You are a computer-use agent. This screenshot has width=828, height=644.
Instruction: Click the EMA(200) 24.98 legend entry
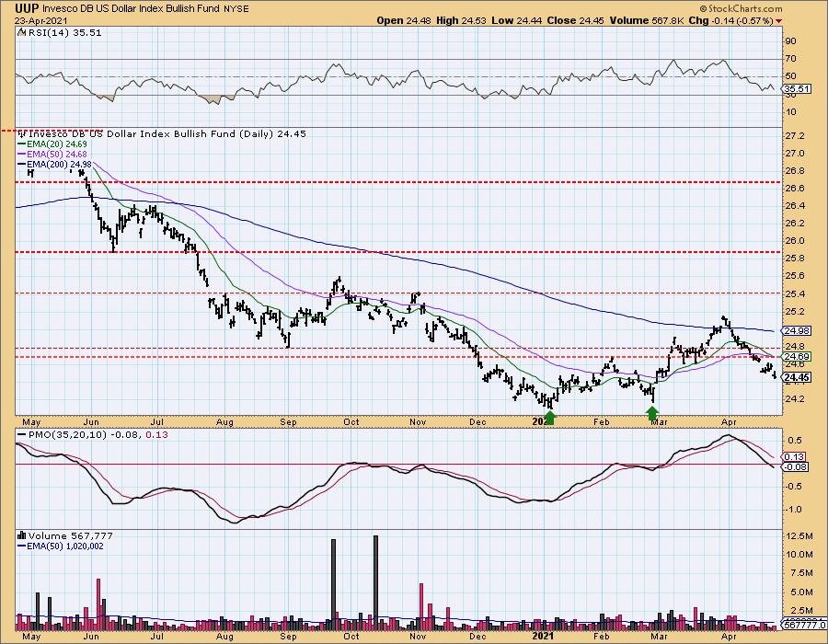(55, 164)
